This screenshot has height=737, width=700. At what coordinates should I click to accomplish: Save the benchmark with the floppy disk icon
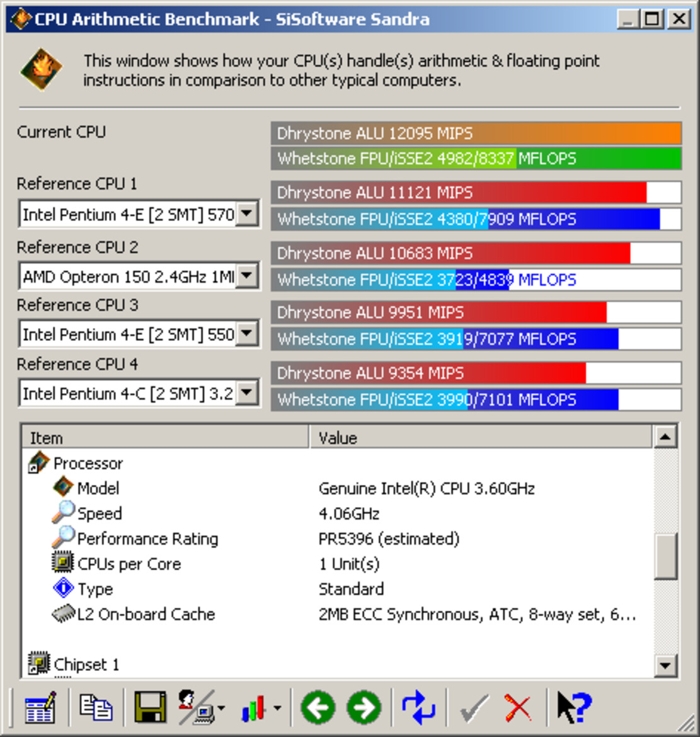(150, 707)
